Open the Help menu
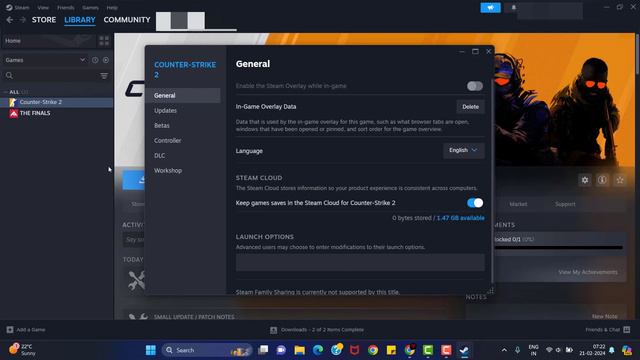 click(112, 7)
